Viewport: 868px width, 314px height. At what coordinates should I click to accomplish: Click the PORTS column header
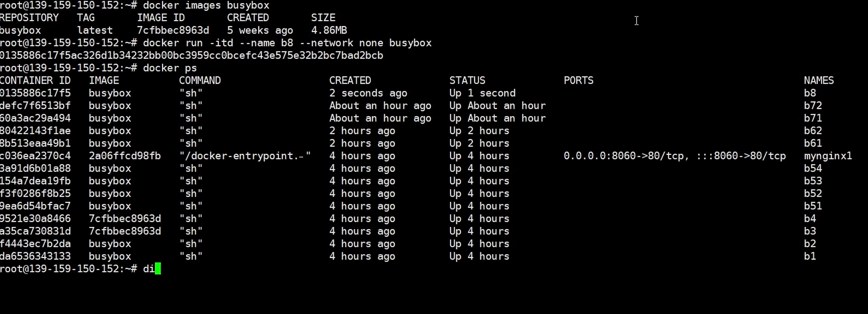(x=579, y=81)
